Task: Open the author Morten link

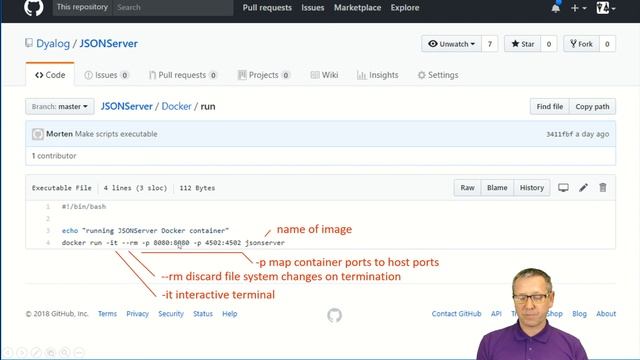Action: (59, 134)
